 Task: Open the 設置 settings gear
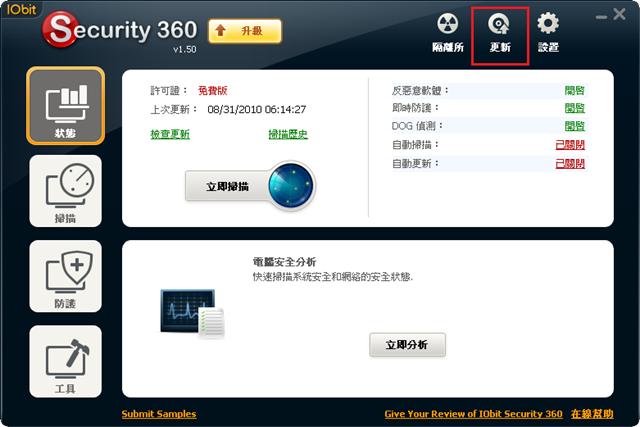(x=548, y=33)
